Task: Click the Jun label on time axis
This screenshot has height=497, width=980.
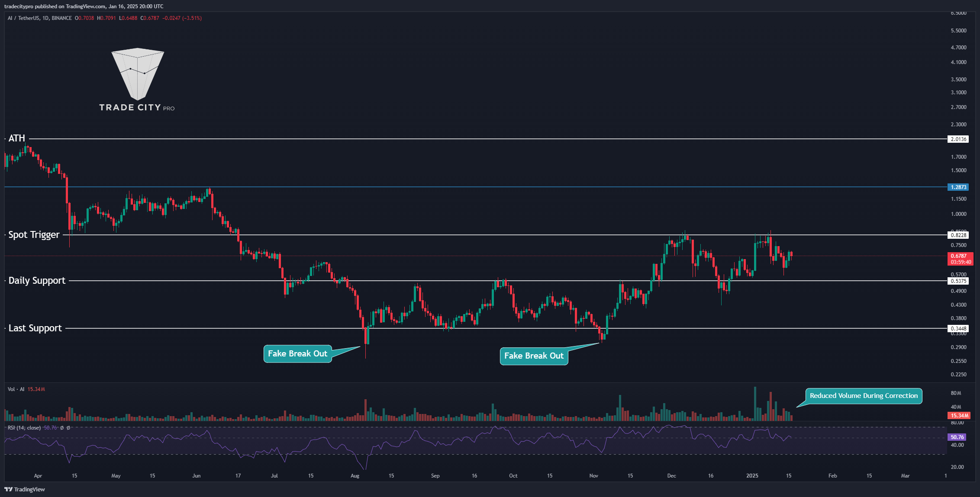Action: 197,476
